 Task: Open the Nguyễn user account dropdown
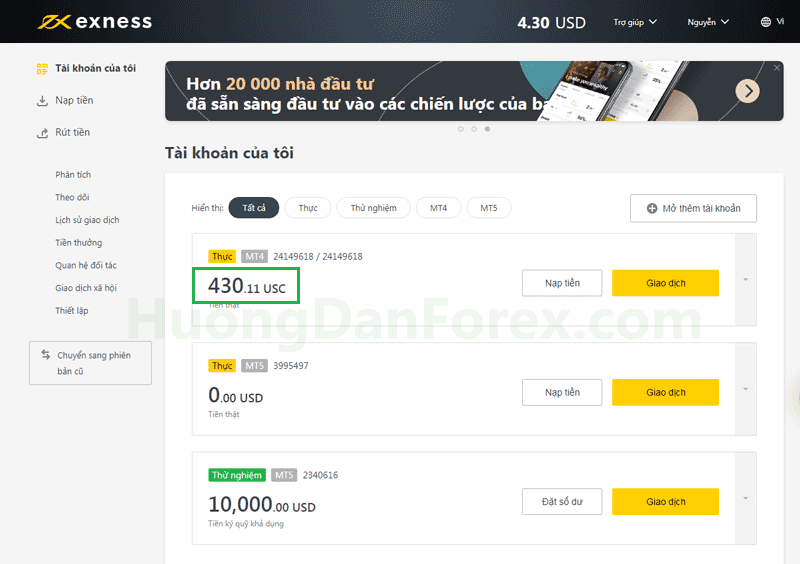pyautogui.click(x=708, y=21)
